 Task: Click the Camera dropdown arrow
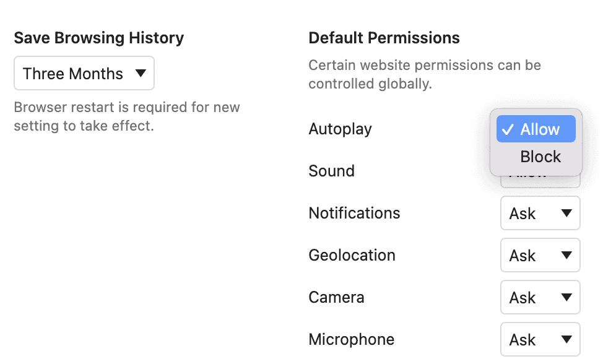coord(567,297)
